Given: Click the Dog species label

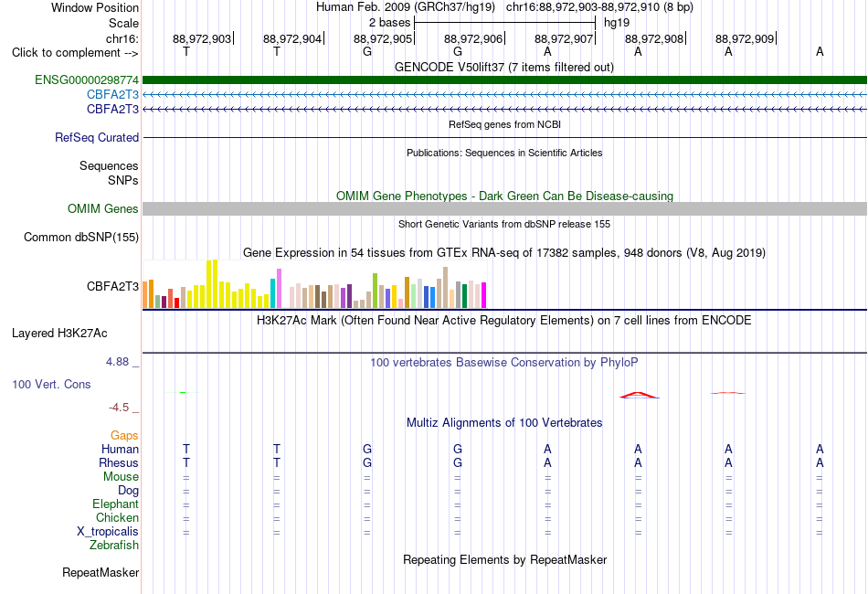Looking at the screenshot, I should (x=128, y=491).
